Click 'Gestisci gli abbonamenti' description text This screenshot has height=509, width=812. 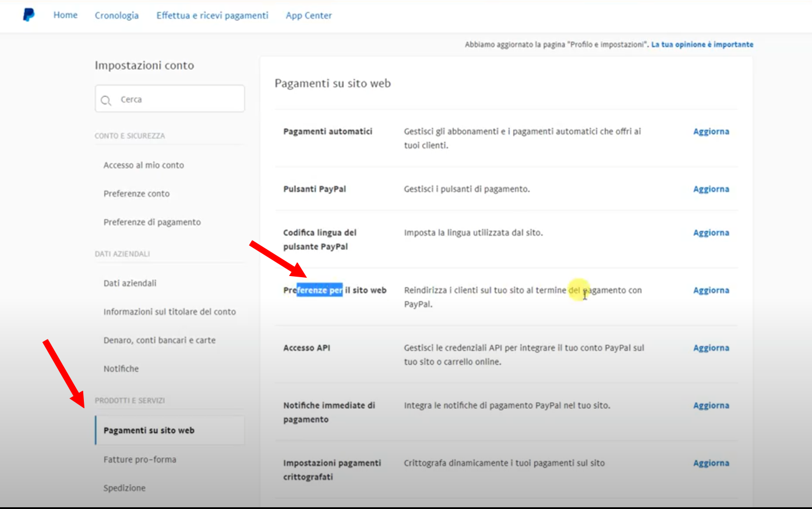click(x=522, y=139)
